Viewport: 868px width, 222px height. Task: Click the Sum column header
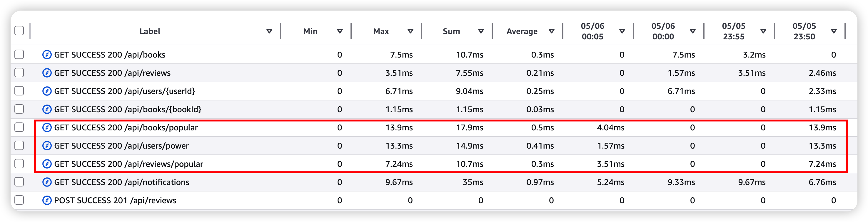pyautogui.click(x=451, y=31)
